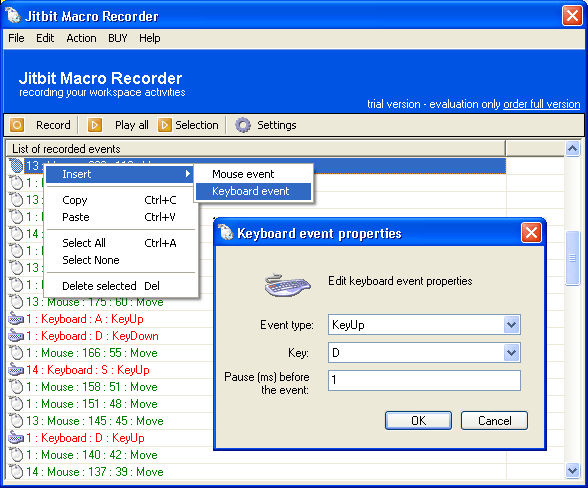Screen dimensions: 588x488
Task: Select Paste in context menu
Action: click(x=121, y=217)
